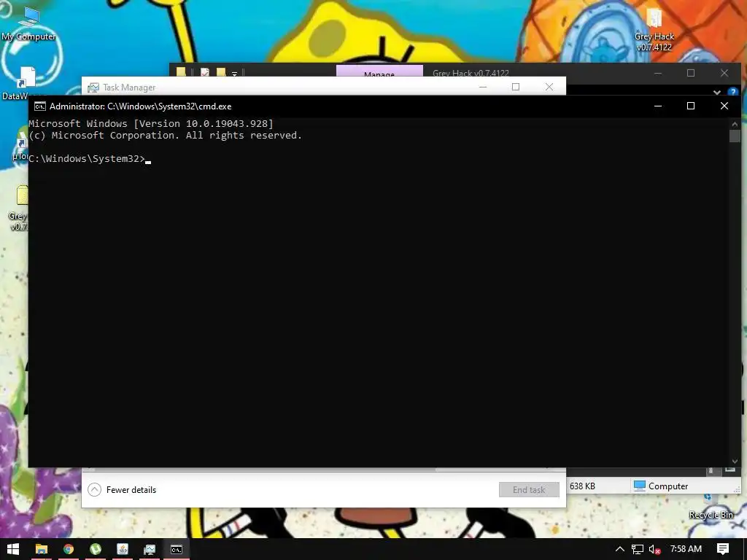Open the Start menu
The width and height of the screenshot is (747, 560).
13,549
